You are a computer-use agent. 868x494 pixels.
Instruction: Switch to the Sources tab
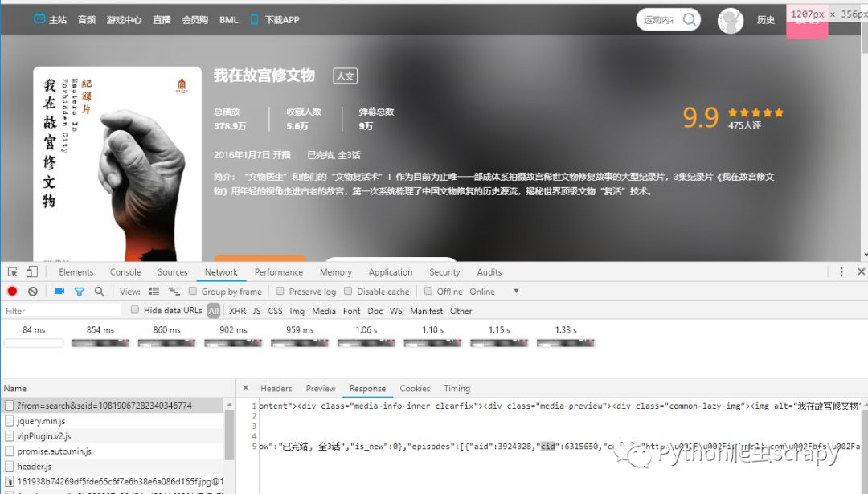[x=173, y=272]
